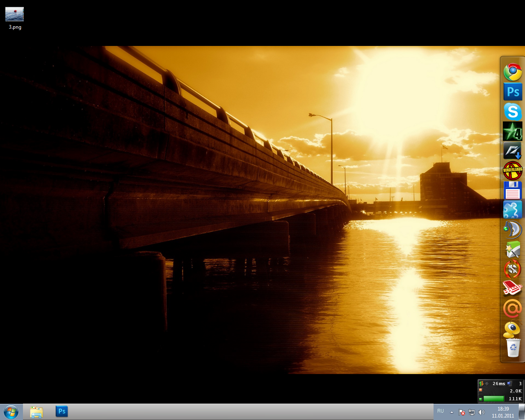Click the Windows Start button

point(11,412)
